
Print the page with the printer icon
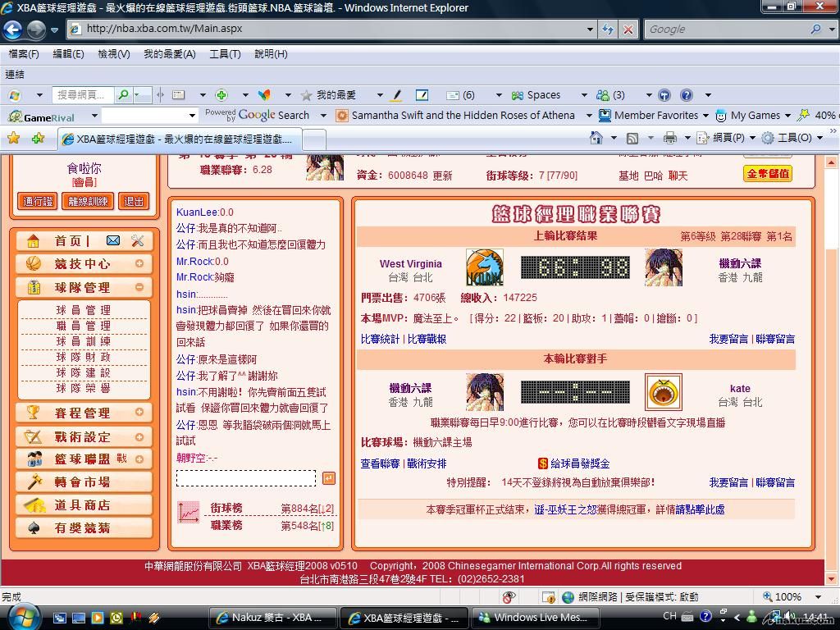click(x=669, y=138)
